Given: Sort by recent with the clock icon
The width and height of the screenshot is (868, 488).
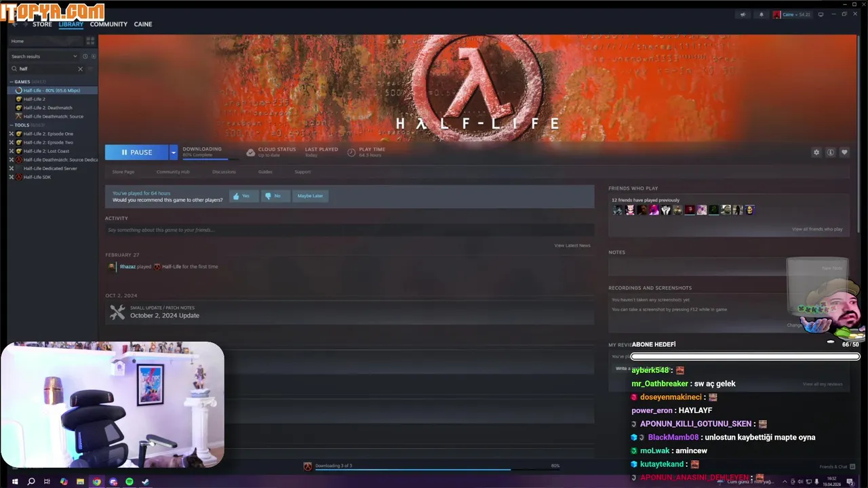Looking at the screenshot, I should point(85,56).
